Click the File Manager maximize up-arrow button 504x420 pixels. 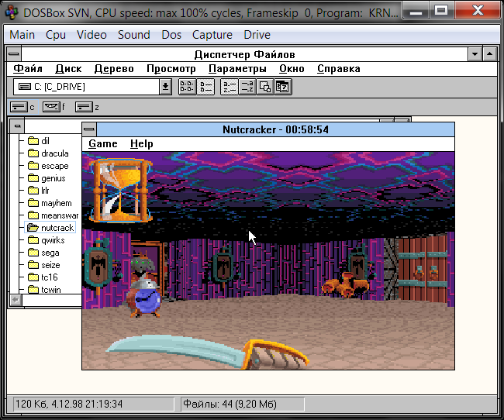[489, 54]
